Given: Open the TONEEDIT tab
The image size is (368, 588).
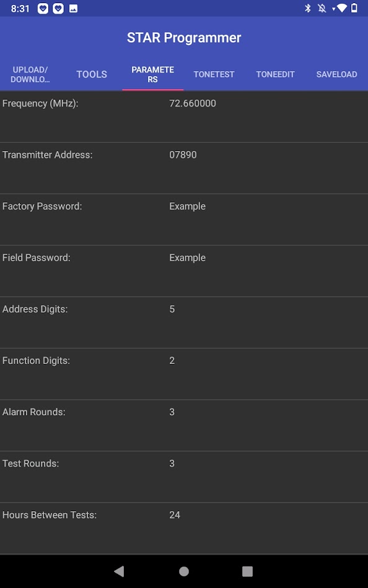Looking at the screenshot, I should coord(275,74).
